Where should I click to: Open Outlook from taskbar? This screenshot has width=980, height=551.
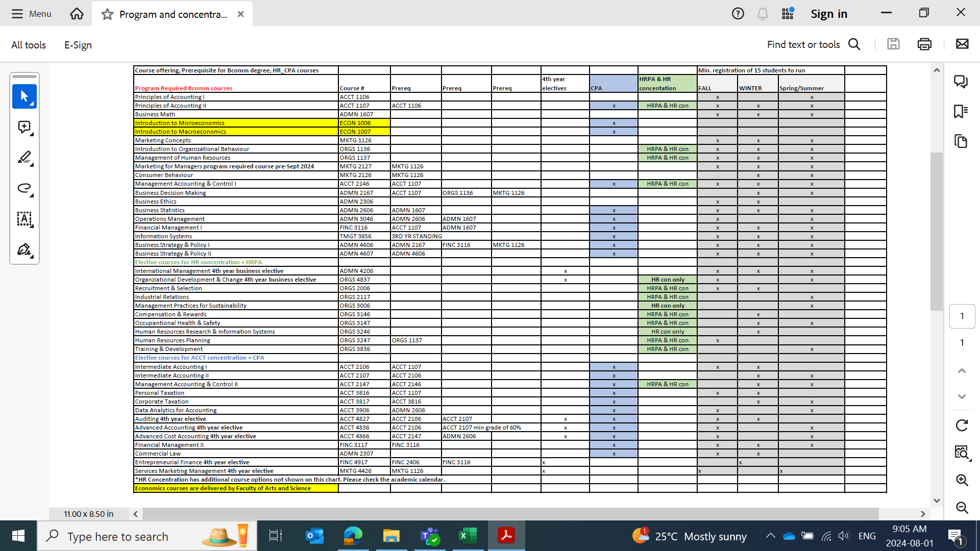(315, 536)
